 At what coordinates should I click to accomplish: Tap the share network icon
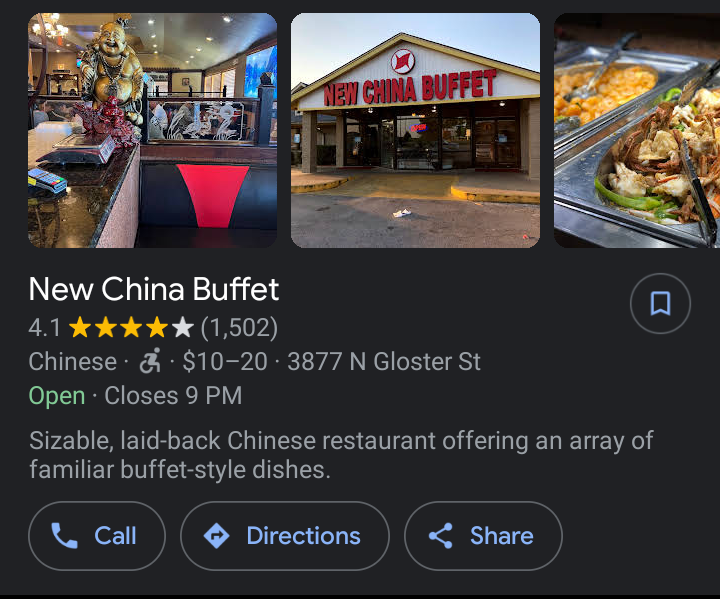441,536
